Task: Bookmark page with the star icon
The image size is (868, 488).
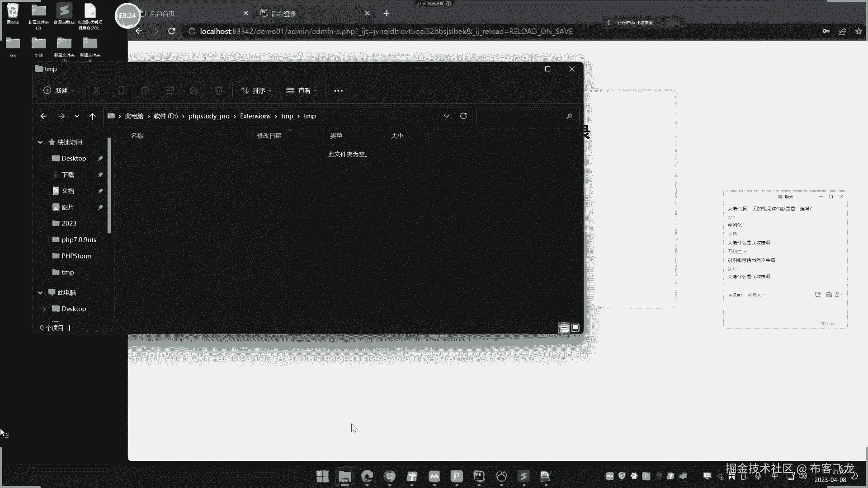Action: click(x=859, y=31)
